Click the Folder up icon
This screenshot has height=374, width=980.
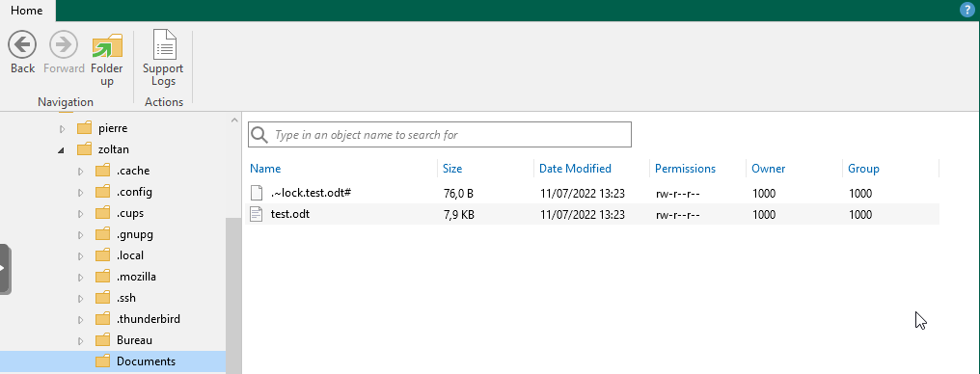click(x=107, y=47)
